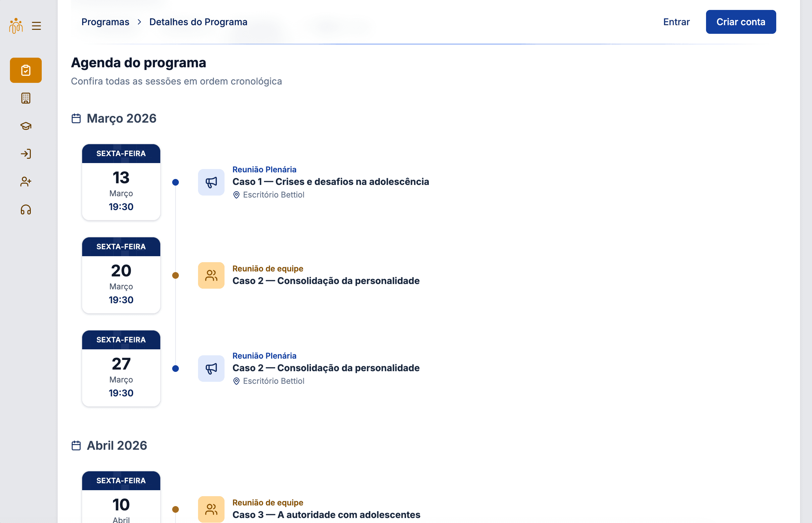
Task: Click the megaphone icon on the Caso 1 session
Action: tap(211, 182)
